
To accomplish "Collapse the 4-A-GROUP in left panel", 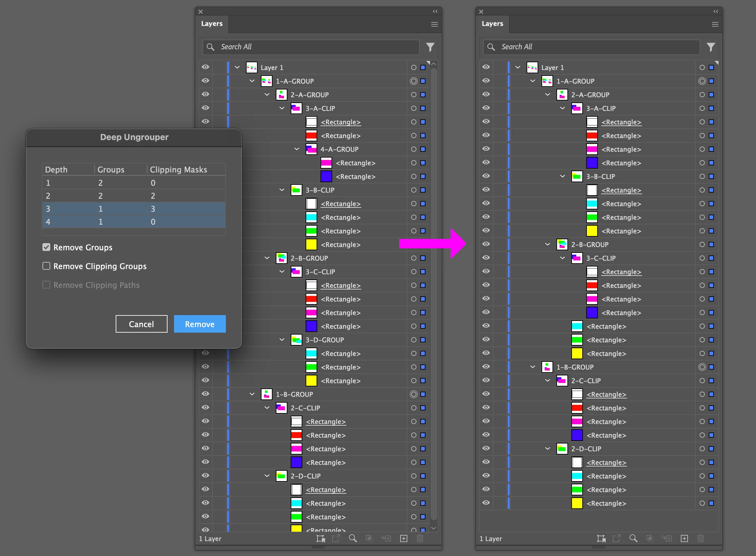I will point(297,149).
